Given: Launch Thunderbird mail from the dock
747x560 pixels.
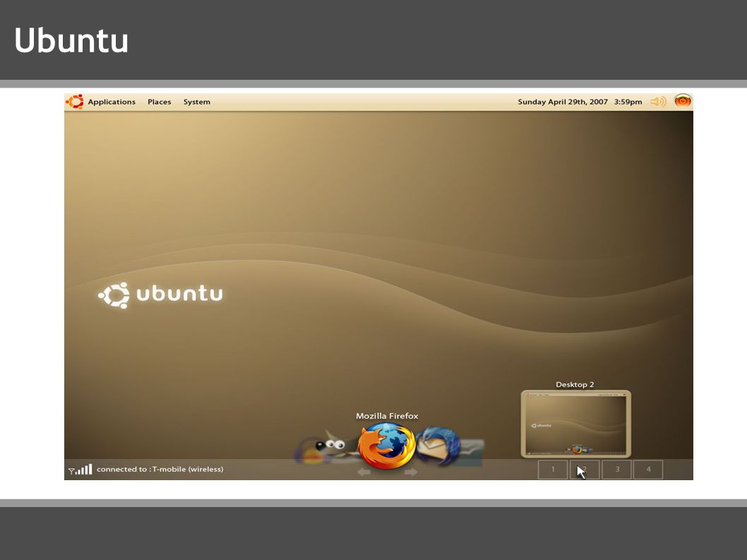Looking at the screenshot, I should (x=438, y=446).
